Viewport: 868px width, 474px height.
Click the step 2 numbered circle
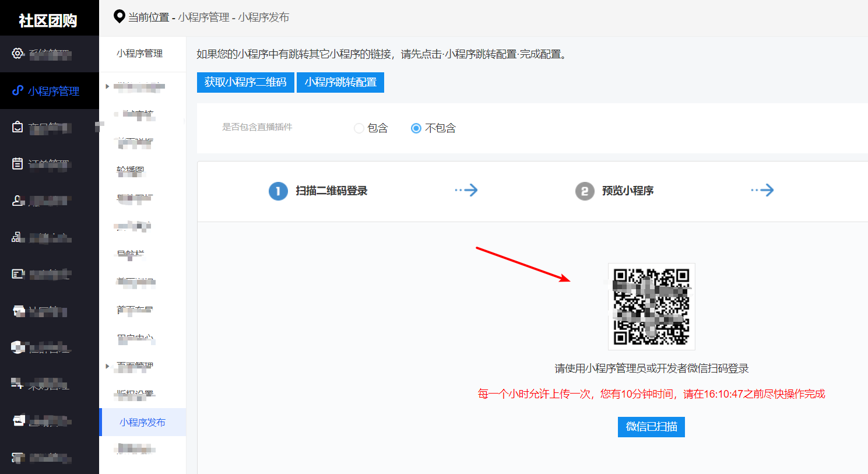585,191
